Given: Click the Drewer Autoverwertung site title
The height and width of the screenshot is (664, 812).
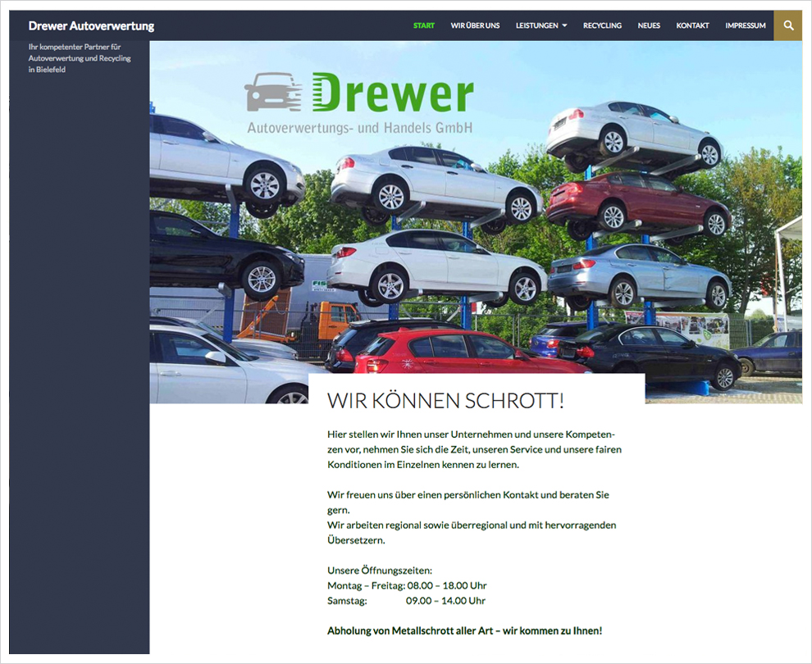Looking at the screenshot, I should pyautogui.click(x=91, y=25).
